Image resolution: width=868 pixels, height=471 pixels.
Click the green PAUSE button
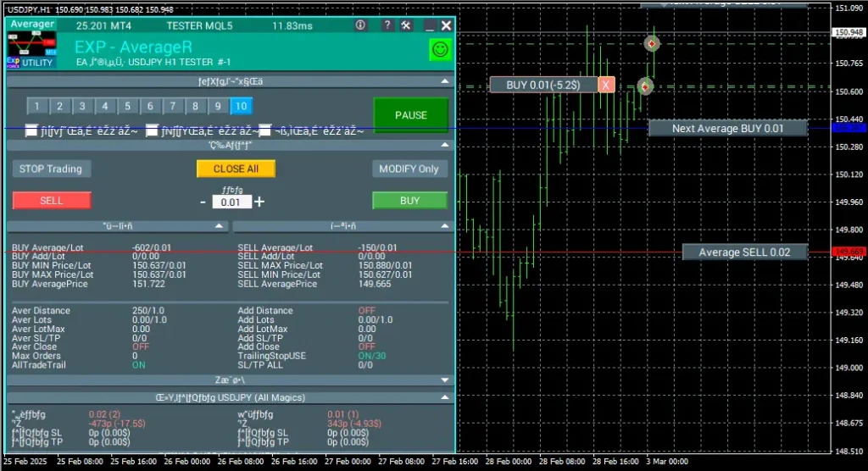[411, 115]
